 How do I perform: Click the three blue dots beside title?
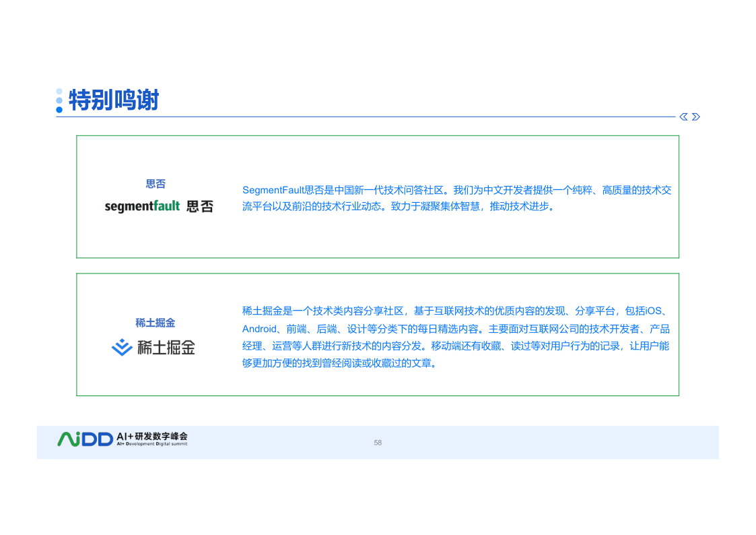click(x=59, y=100)
